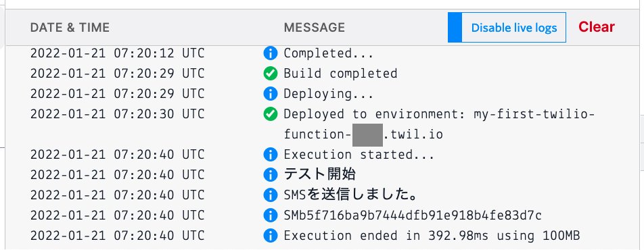Screen dimensions: 644x250
Task: Click the info icon beside Deploying... message
Action: (270, 94)
